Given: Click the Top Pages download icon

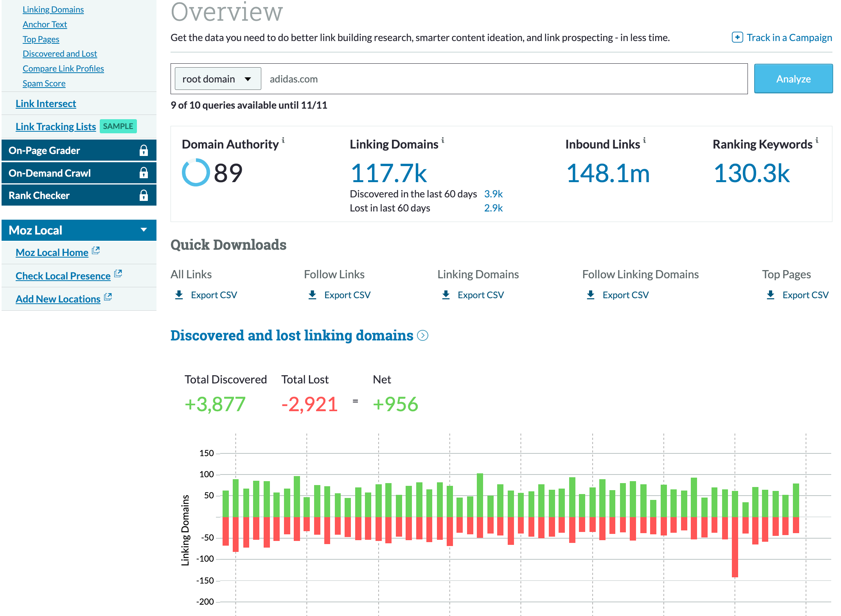Looking at the screenshot, I should click(771, 295).
